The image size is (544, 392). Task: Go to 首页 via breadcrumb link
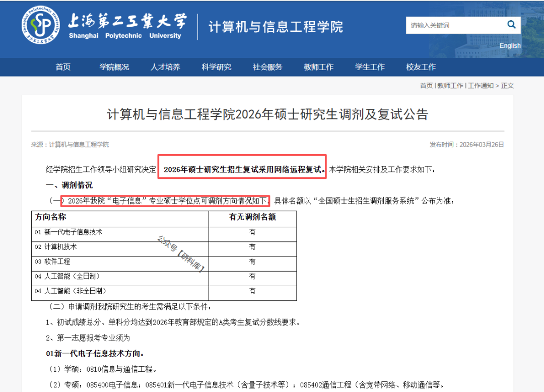click(426, 86)
